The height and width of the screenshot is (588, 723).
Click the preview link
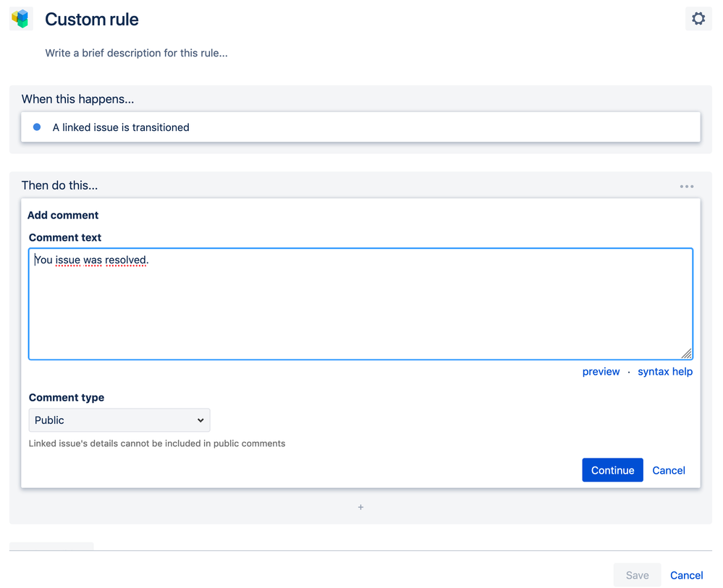tap(601, 372)
